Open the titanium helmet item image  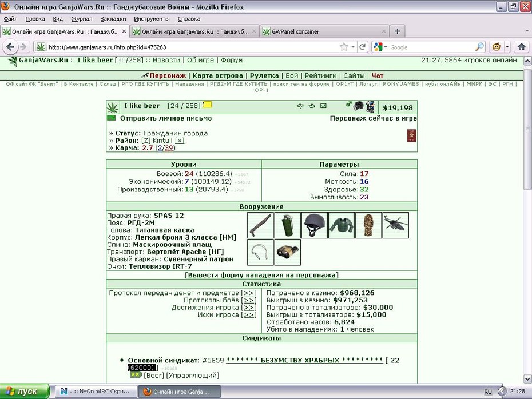coord(315,225)
